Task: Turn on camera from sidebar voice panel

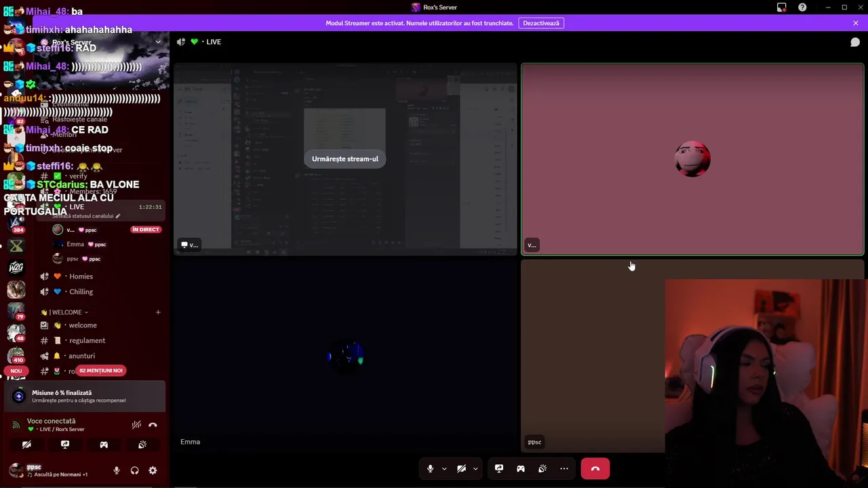Action: pos(26,445)
